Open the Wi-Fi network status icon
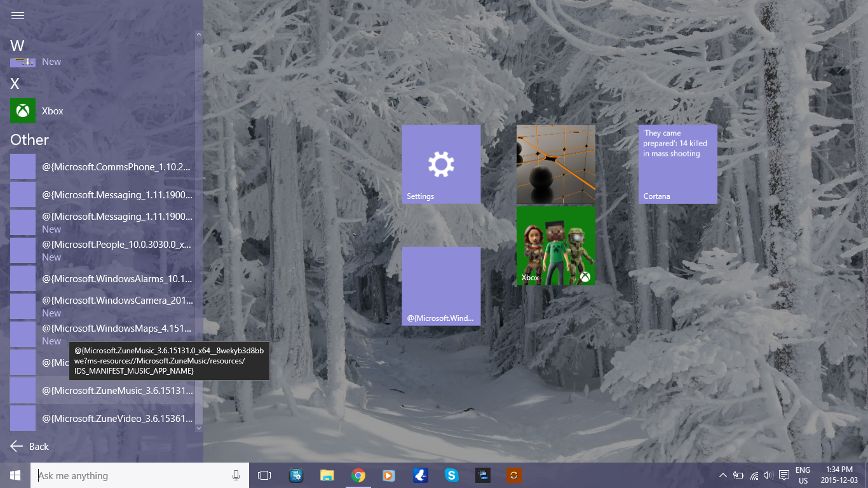The image size is (868, 488). pyautogui.click(x=754, y=475)
